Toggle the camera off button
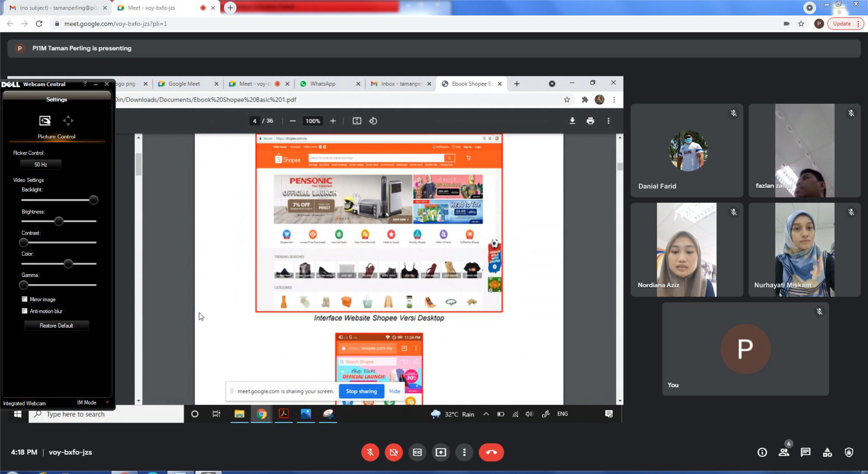 point(393,452)
